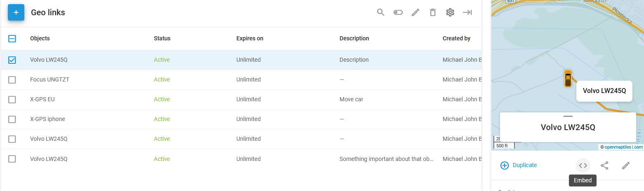
Task: Sort by Status column header
Action: (x=162, y=38)
